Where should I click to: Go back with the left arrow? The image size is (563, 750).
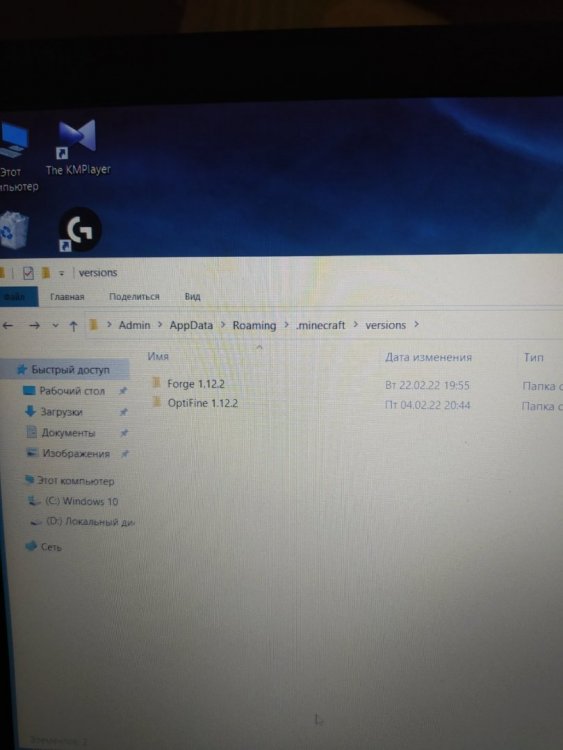8,326
